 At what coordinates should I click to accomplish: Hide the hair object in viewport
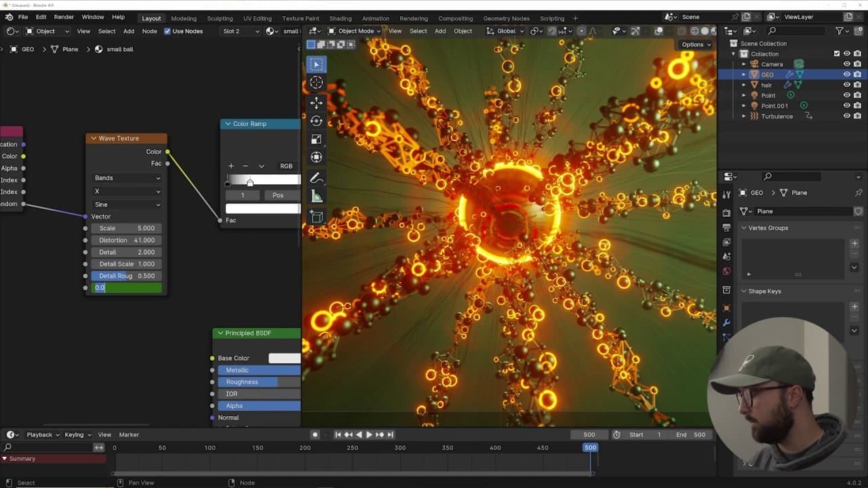tap(847, 85)
